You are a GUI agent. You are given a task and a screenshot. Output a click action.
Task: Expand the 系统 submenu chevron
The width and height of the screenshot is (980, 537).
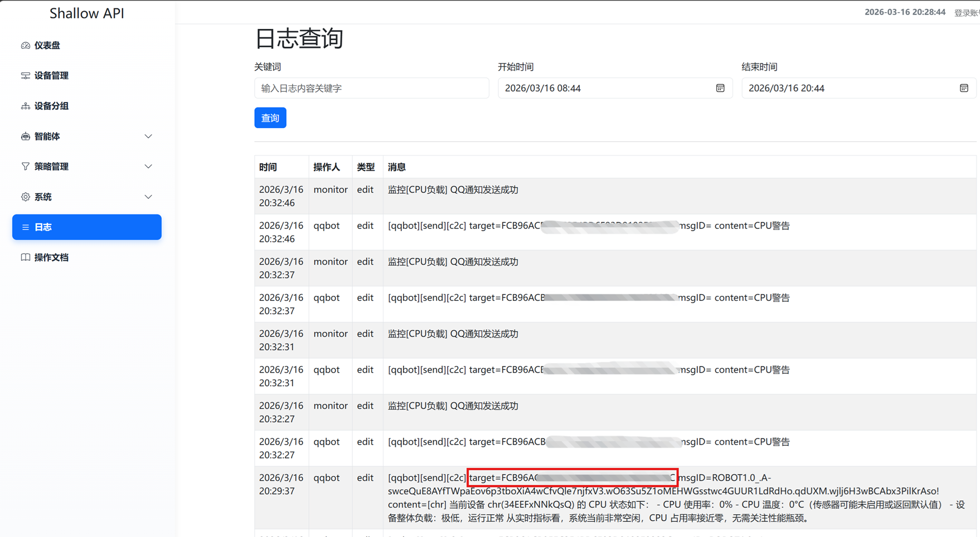pyautogui.click(x=148, y=197)
